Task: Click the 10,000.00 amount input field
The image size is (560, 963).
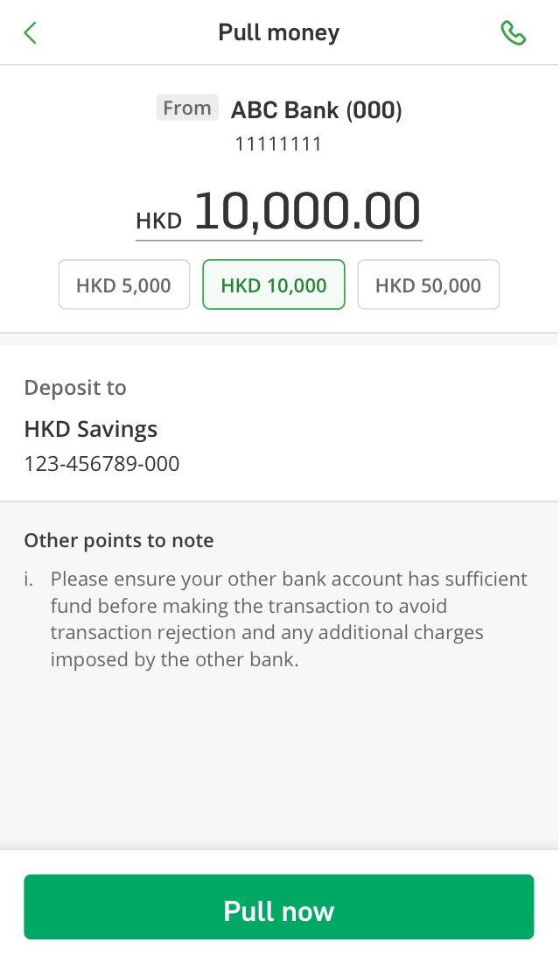Action: (307, 212)
